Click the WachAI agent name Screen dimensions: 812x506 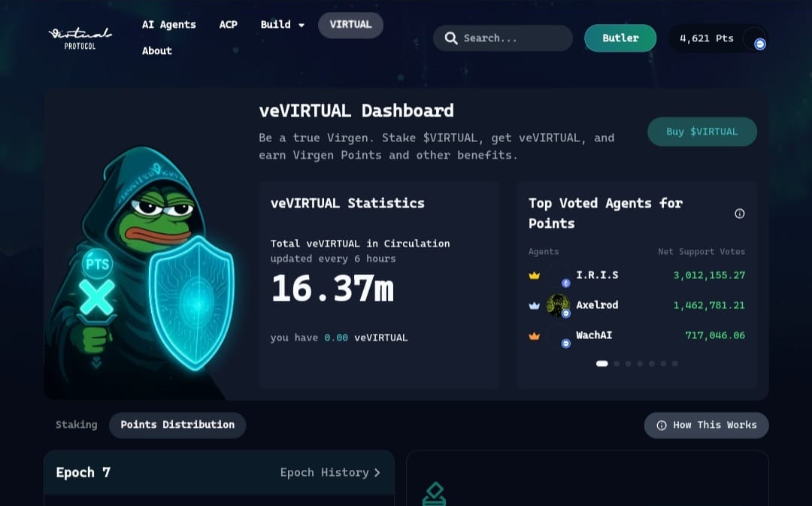click(594, 335)
